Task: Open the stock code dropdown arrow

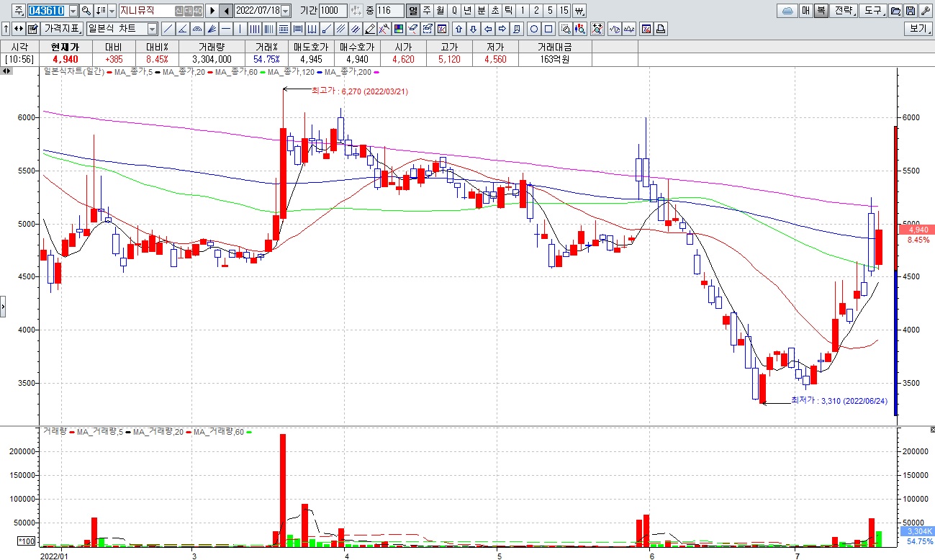Action: [73, 11]
